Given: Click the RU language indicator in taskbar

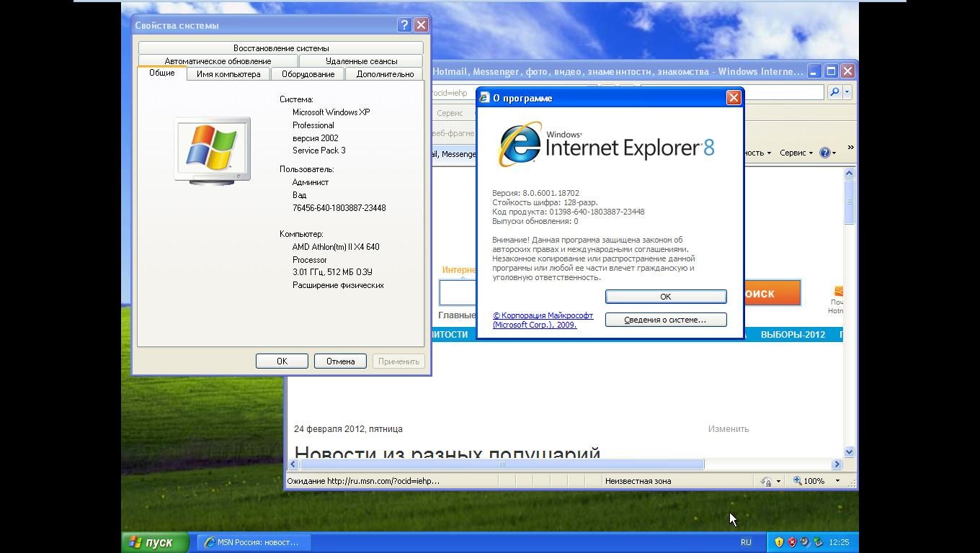Looking at the screenshot, I should click(746, 542).
